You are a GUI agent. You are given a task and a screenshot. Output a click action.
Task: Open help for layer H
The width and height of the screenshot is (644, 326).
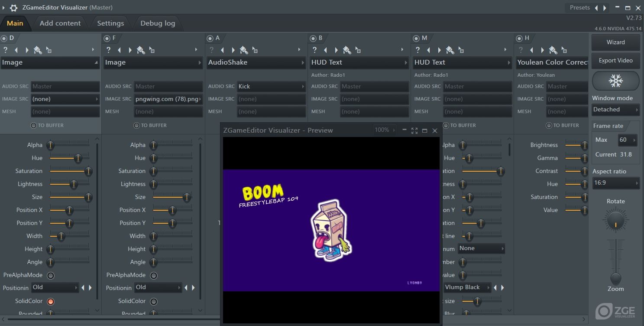tap(521, 50)
